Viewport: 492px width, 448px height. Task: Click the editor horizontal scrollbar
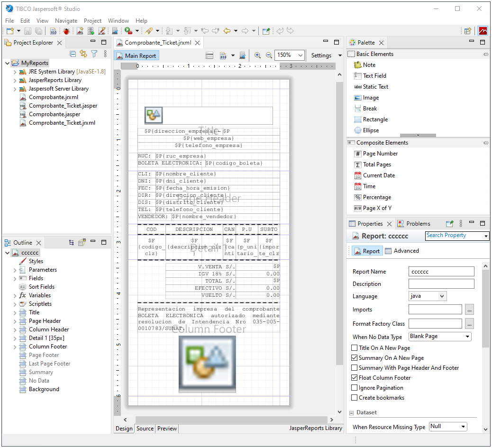(231, 420)
